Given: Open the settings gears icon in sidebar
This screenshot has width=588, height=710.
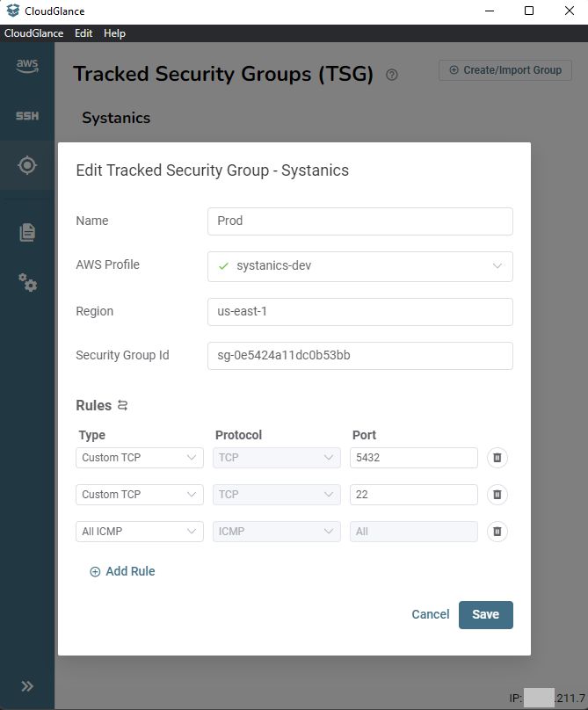Looking at the screenshot, I should (x=27, y=283).
